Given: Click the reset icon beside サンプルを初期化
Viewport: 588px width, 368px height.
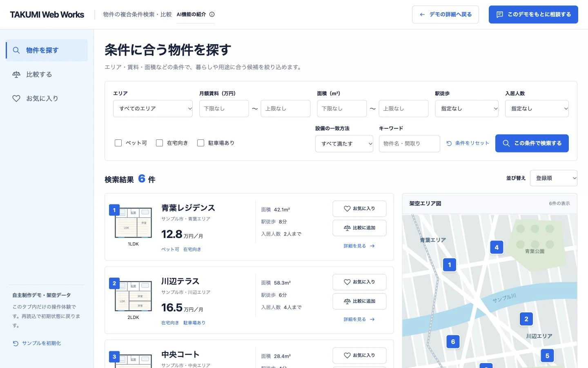Looking at the screenshot, I should coord(16,343).
